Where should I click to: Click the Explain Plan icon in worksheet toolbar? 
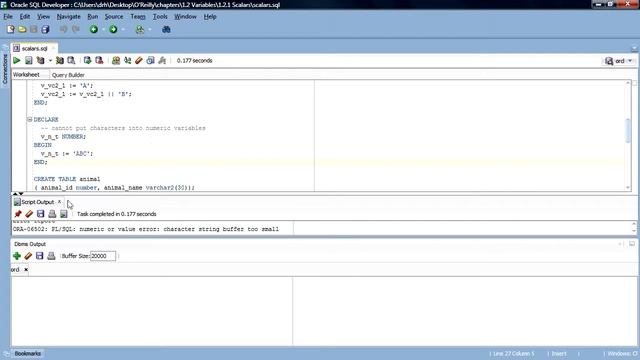[x=40, y=60]
